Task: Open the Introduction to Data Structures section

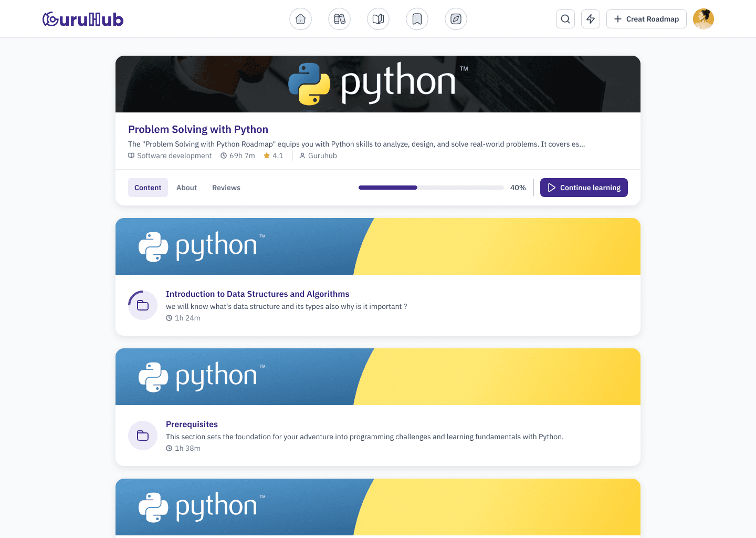Action: pos(257,294)
